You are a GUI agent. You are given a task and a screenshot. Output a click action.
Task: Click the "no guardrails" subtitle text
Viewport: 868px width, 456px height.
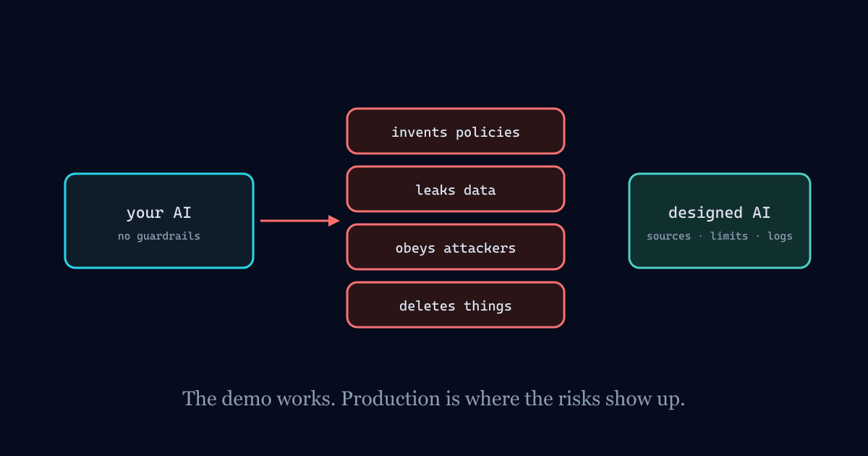tap(159, 236)
